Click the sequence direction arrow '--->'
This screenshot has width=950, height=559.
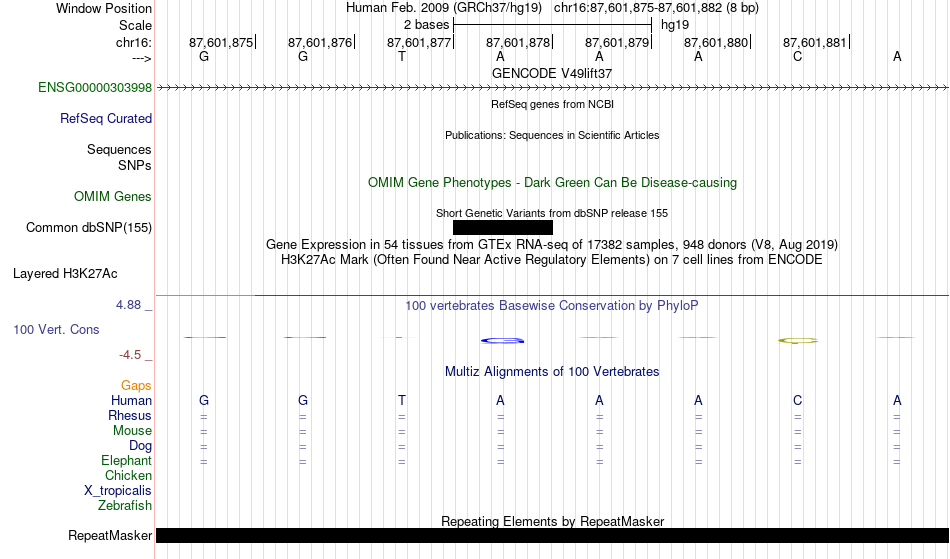142,59
